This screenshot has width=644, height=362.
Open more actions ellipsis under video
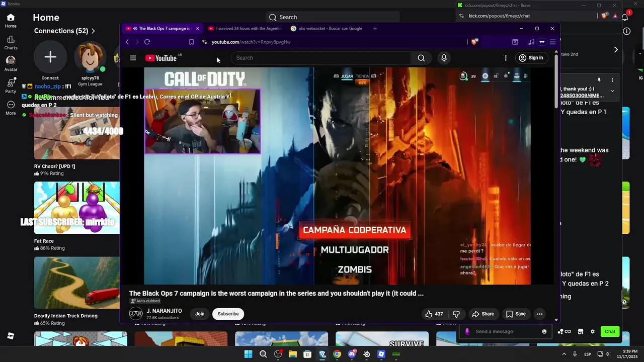(539, 314)
